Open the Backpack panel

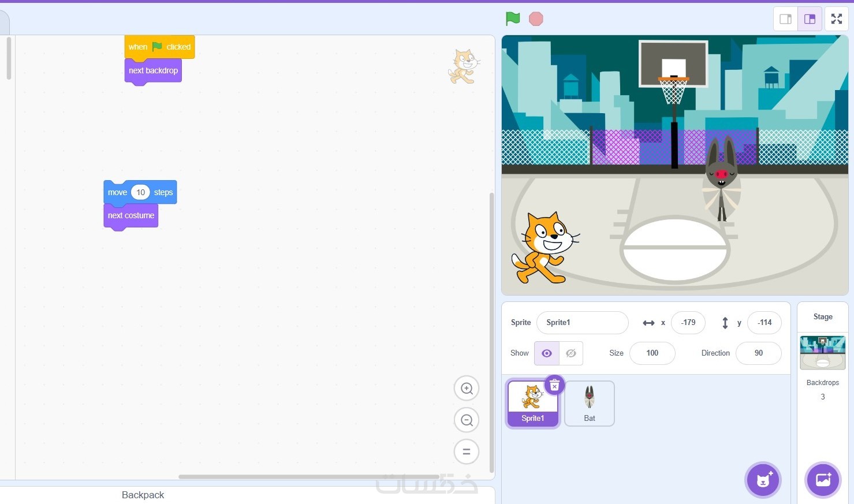[143, 495]
